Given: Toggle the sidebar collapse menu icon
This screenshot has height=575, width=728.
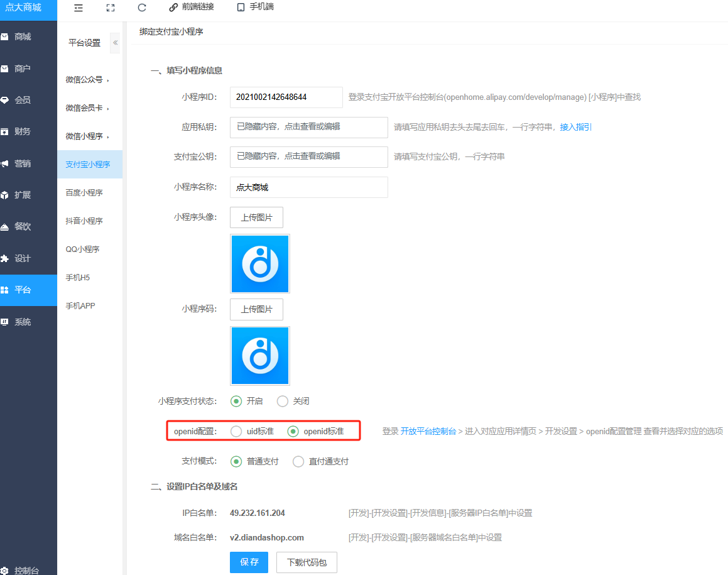Looking at the screenshot, I should click(x=79, y=8).
